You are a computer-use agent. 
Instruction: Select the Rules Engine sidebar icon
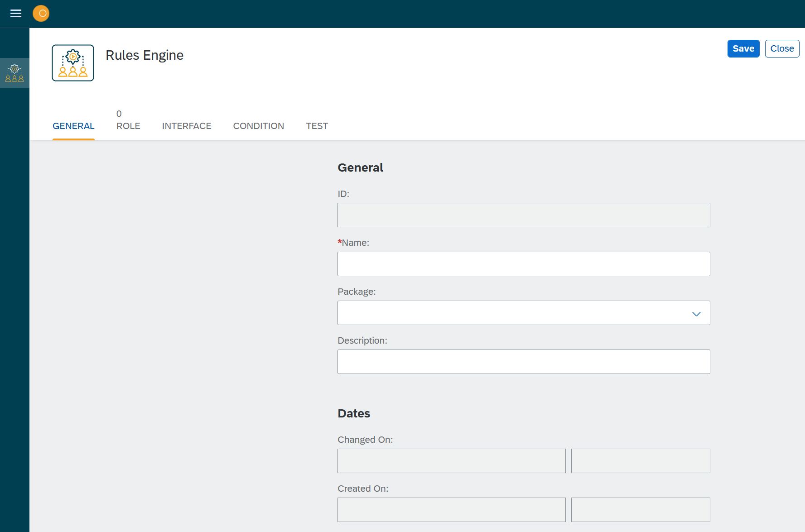pos(14,73)
